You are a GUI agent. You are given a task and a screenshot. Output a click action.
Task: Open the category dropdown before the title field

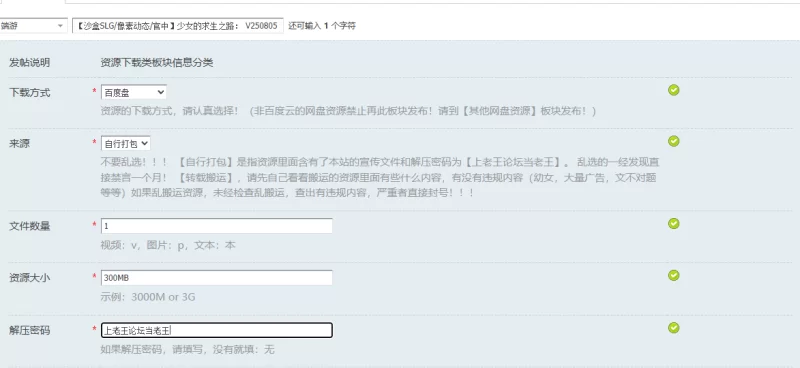[33, 26]
